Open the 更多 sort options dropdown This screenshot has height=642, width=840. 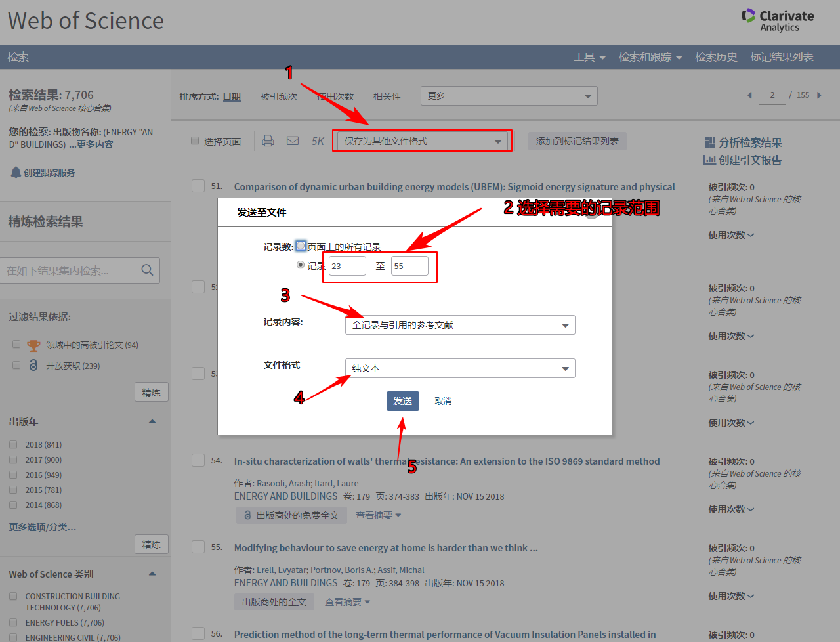click(x=509, y=96)
